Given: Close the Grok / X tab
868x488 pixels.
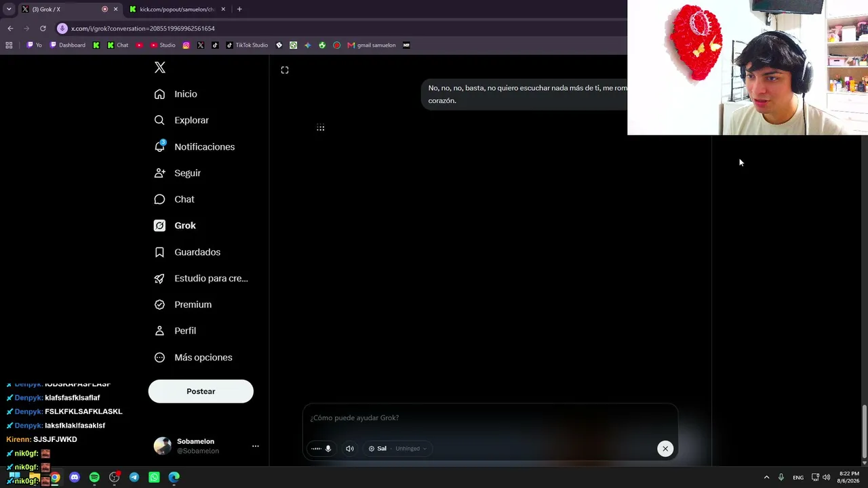Looking at the screenshot, I should pos(115,9).
